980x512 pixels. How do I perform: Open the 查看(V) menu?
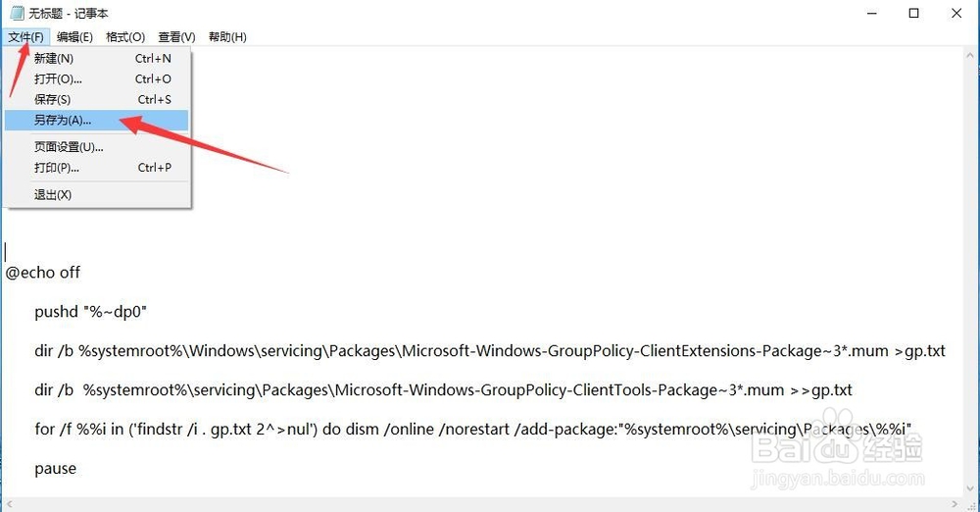click(176, 37)
